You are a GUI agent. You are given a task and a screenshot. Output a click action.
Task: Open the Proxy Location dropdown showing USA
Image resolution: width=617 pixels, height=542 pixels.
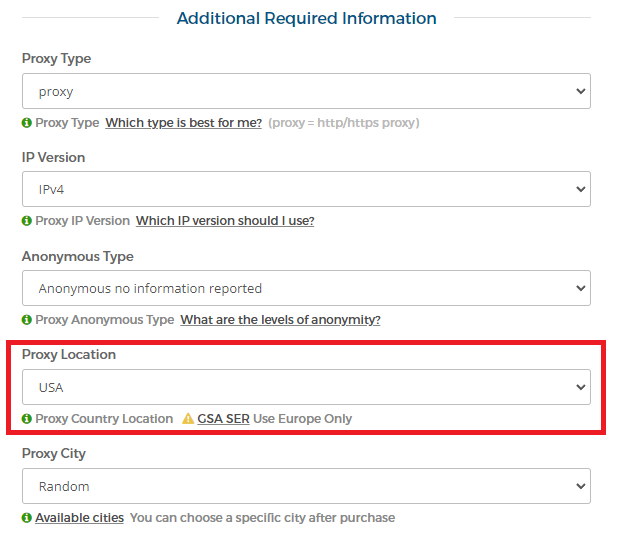306,387
